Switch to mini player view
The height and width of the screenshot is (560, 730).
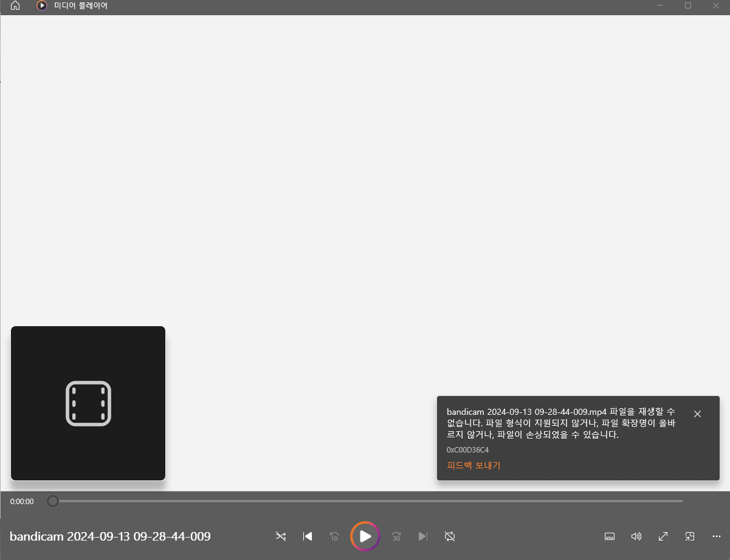tap(690, 536)
